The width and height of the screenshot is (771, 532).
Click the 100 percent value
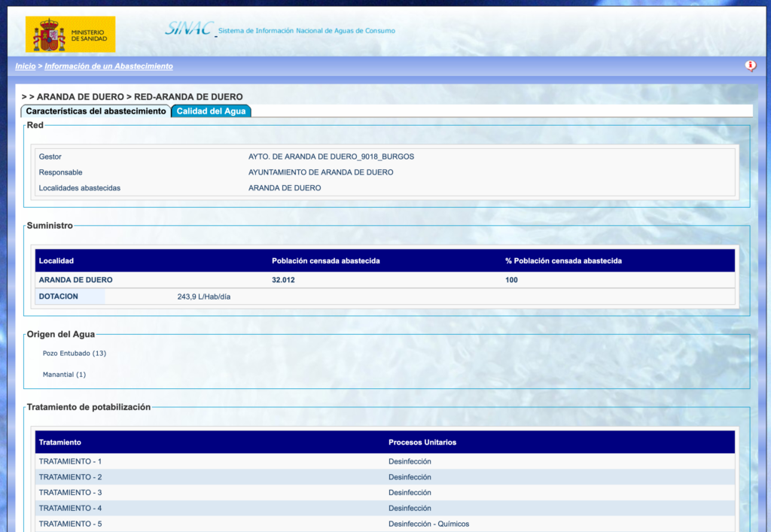pos(511,280)
